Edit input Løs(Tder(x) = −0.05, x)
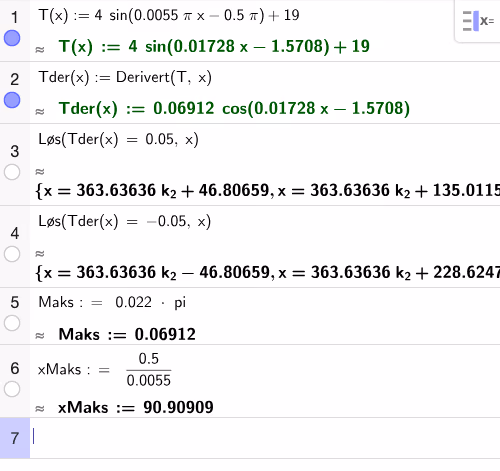 pos(124,221)
